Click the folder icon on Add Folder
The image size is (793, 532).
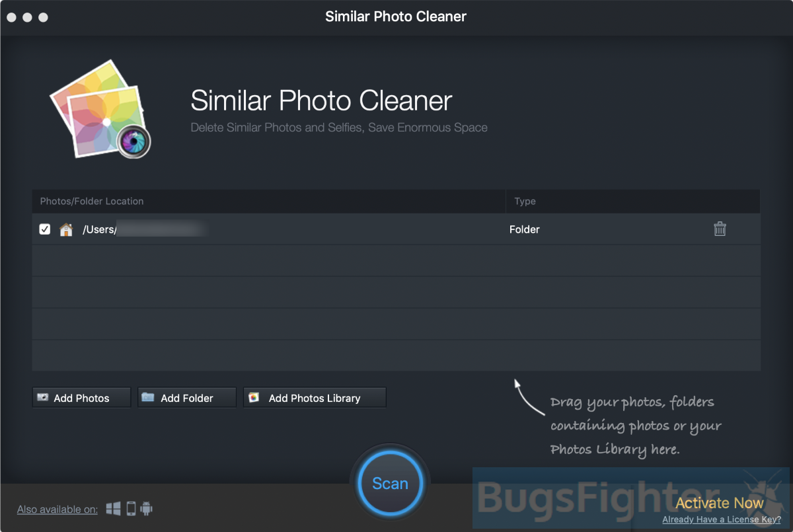(148, 397)
